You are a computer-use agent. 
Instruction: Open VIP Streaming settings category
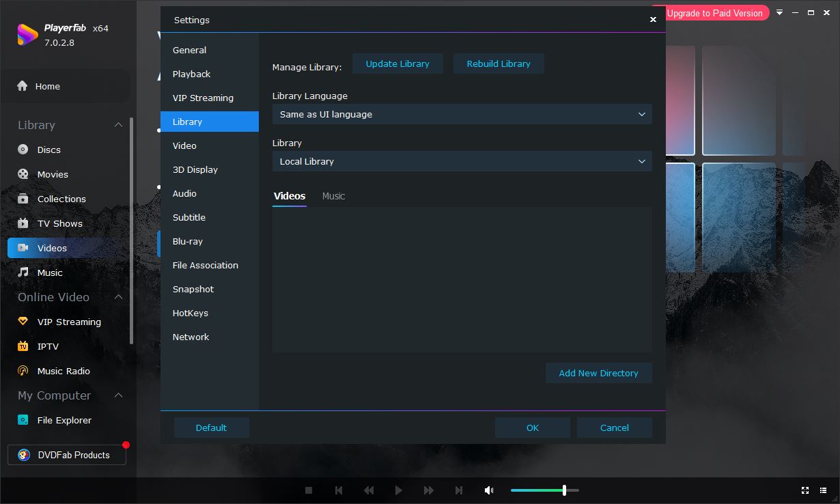[x=210, y=98]
